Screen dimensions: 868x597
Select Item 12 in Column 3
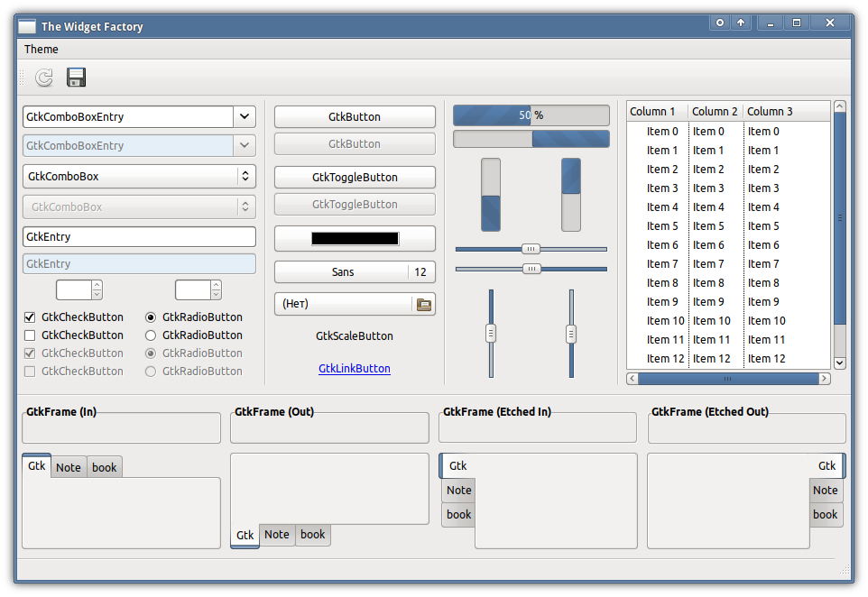click(x=766, y=359)
